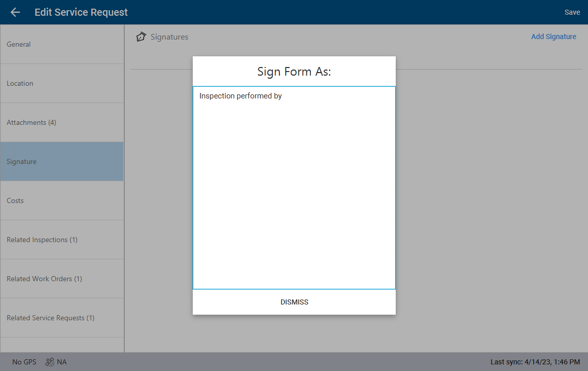Dismiss the Sign Form As dialog
Viewport: 588px width, 371px height.
point(294,302)
